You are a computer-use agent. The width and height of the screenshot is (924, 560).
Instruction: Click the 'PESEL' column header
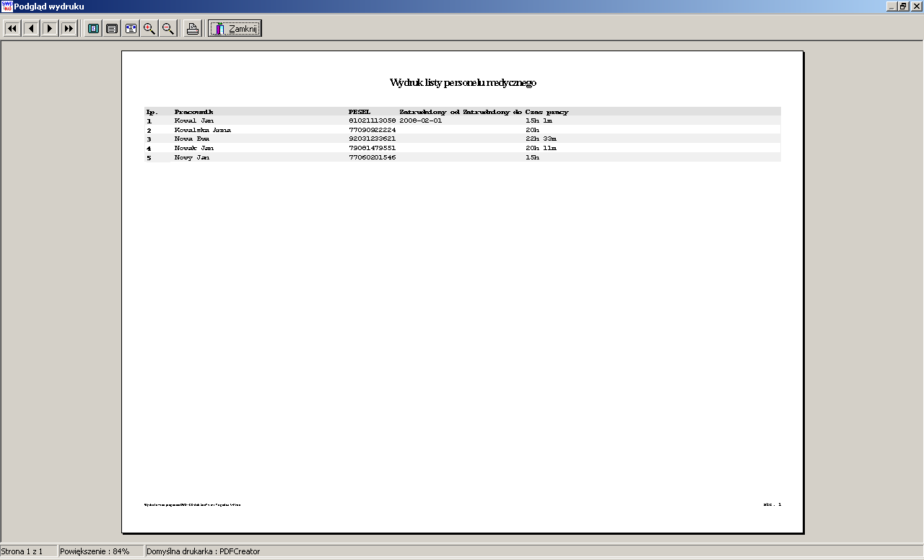click(359, 112)
